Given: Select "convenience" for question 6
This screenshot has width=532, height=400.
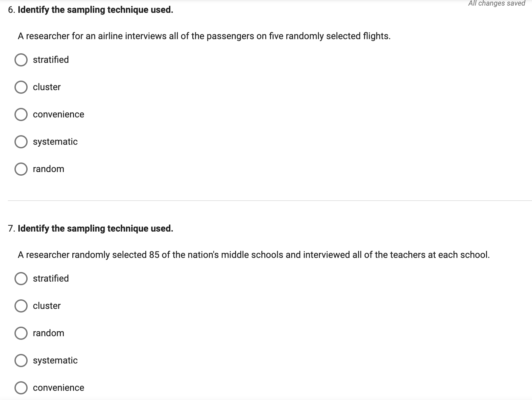Looking at the screenshot, I should pos(21,114).
